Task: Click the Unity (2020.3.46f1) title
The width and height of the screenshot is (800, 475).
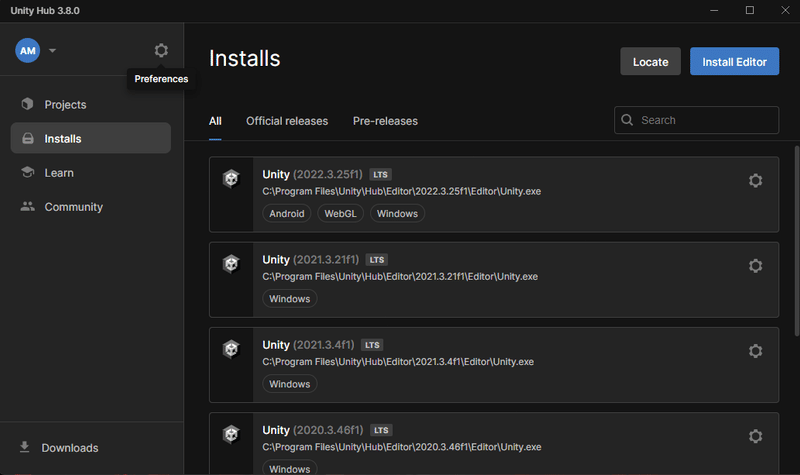Action: (313, 430)
